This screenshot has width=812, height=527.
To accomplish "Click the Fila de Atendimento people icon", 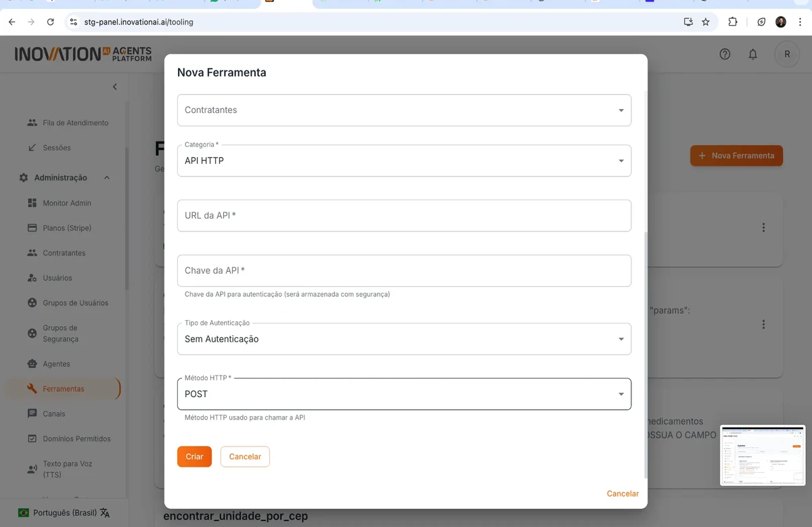I will point(32,122).
